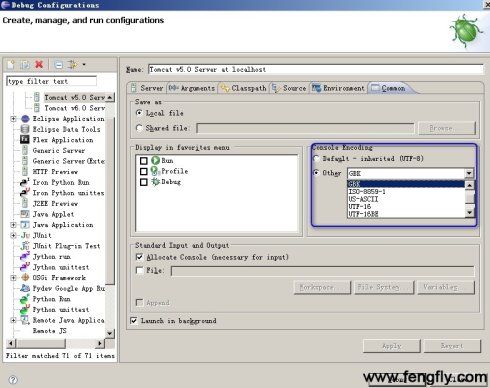Click the Apply button
This screenshot has height=388, width=490.
tap(392, 346)
